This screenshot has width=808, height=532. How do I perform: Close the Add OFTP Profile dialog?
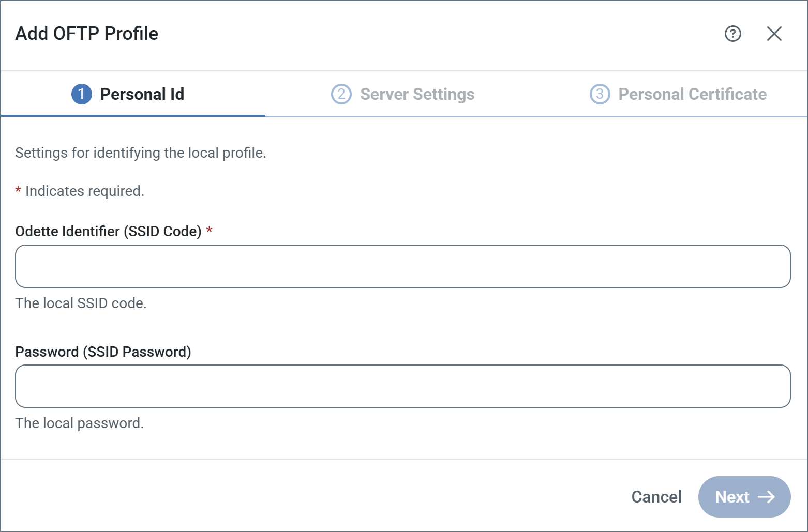[774, 34]
